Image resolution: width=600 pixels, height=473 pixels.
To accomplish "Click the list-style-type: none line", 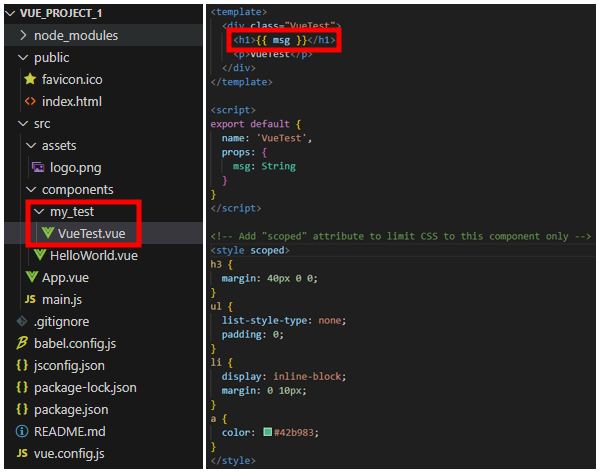I will (284, 320).
